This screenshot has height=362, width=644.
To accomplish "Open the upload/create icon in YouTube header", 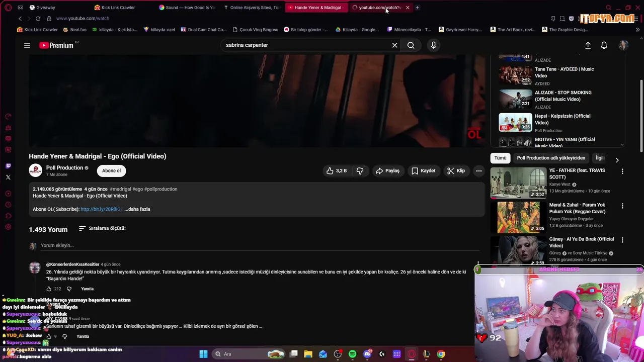I will click(x=588, y=45).
